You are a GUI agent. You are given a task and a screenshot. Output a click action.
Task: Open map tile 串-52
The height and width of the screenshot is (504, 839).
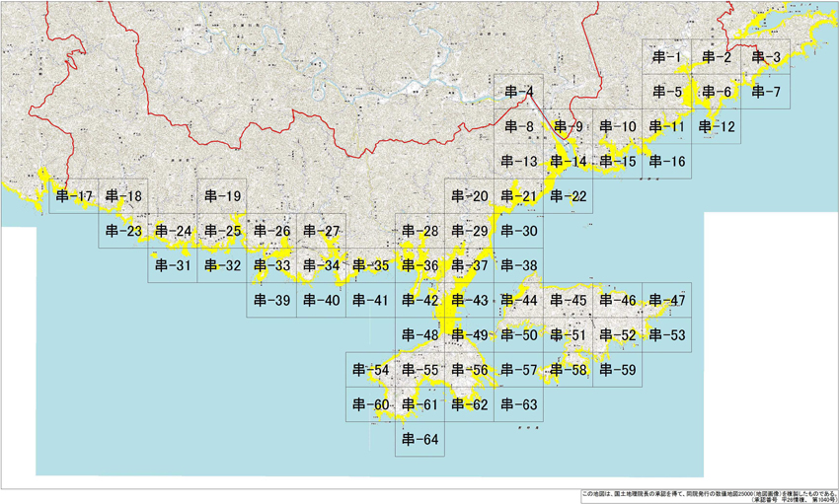tap(618, 334)
